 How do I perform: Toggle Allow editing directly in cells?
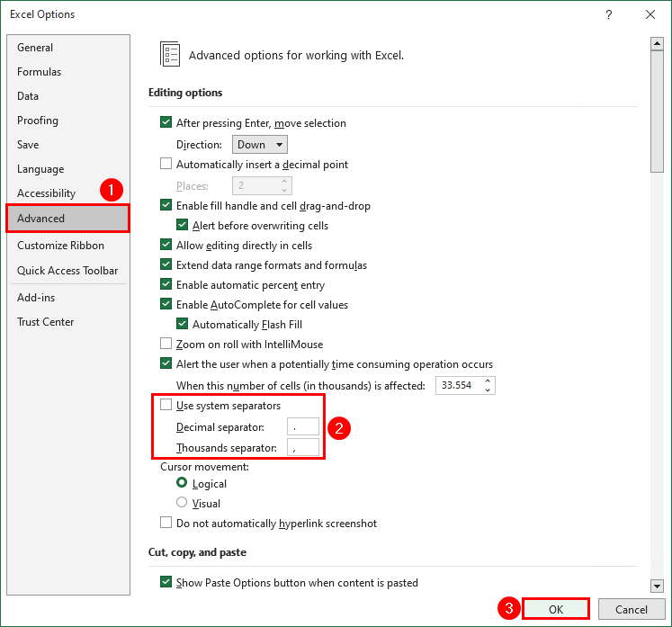pyautogui.click(x=166, y=245)
